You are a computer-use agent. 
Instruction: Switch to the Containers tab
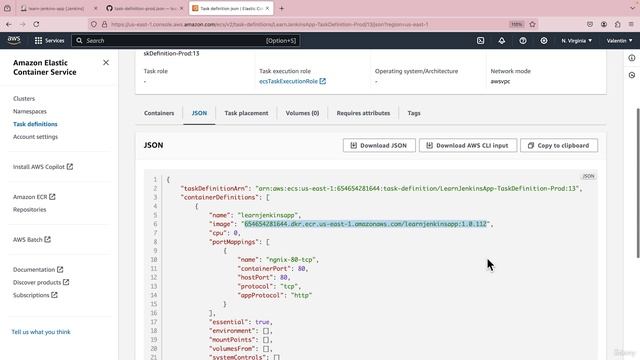pos(159,113)
